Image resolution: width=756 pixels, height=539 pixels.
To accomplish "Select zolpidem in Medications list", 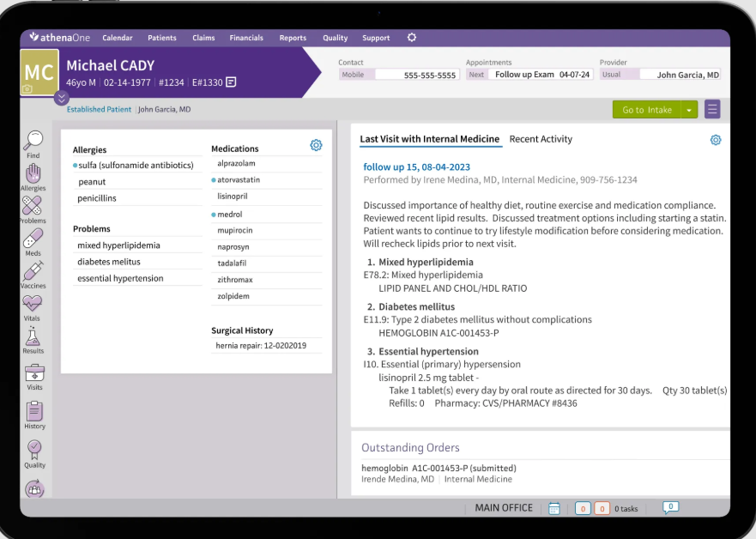I will 267,296.
